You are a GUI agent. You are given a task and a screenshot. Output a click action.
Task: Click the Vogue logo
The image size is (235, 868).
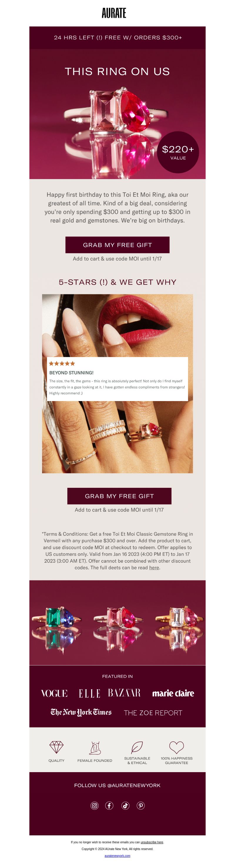54,693
